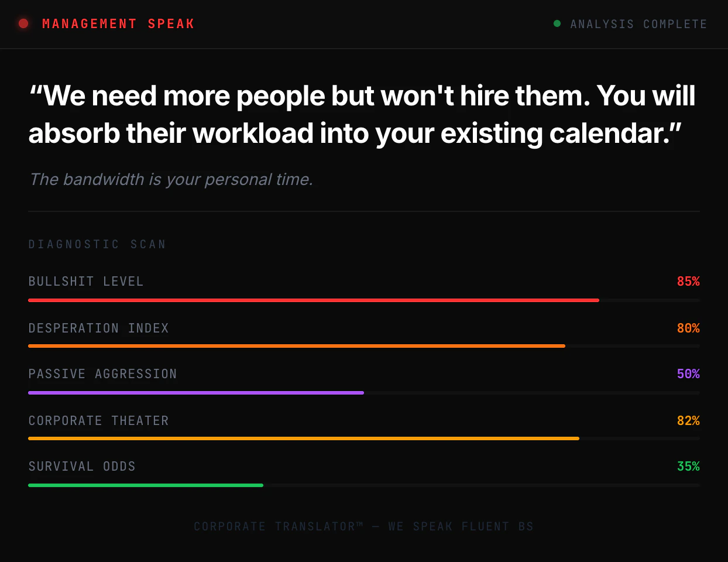Click the BULLSHIT LEVEL label

coord(86,281)
